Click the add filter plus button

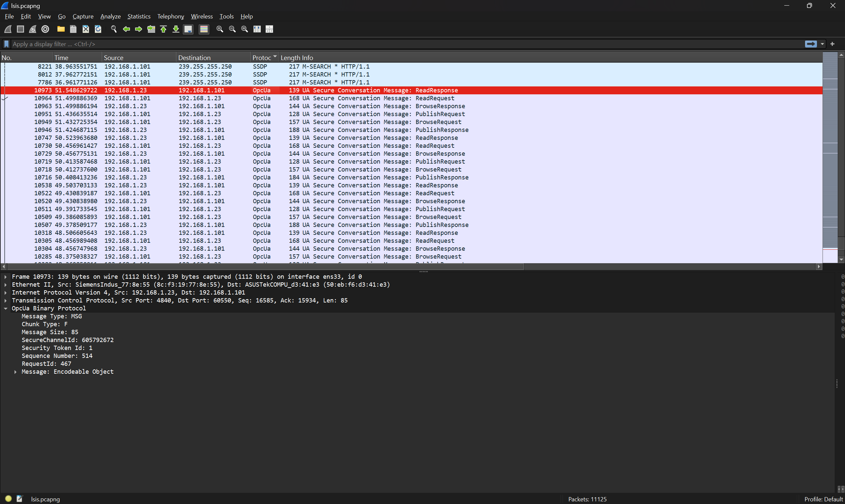tap(832, 44)
